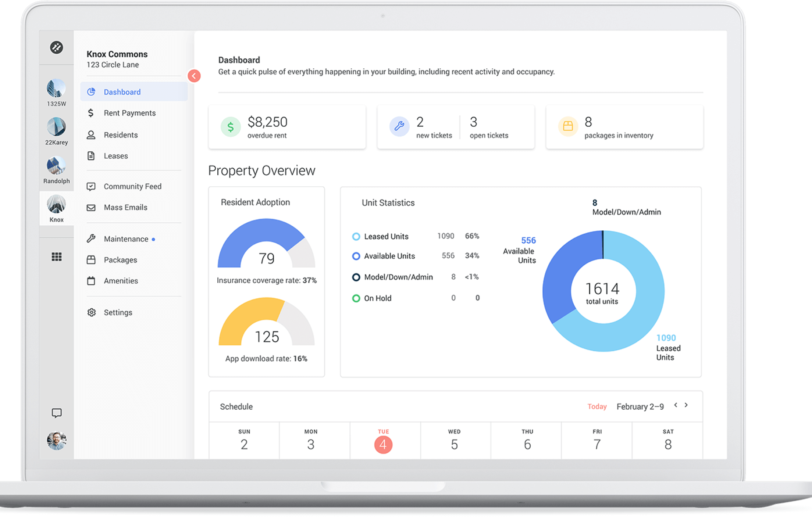Open Community Feed via its speech bubble icon
The height and width of the screenshot is (517, 812).
[91, 186]
